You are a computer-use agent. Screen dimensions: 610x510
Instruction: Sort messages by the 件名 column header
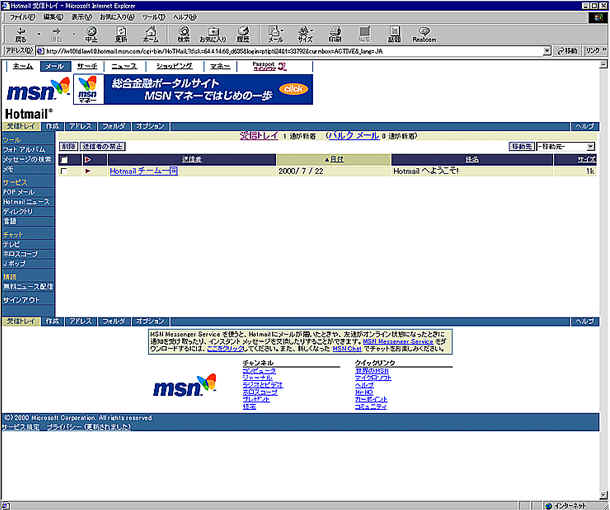[x=472, y=159]
